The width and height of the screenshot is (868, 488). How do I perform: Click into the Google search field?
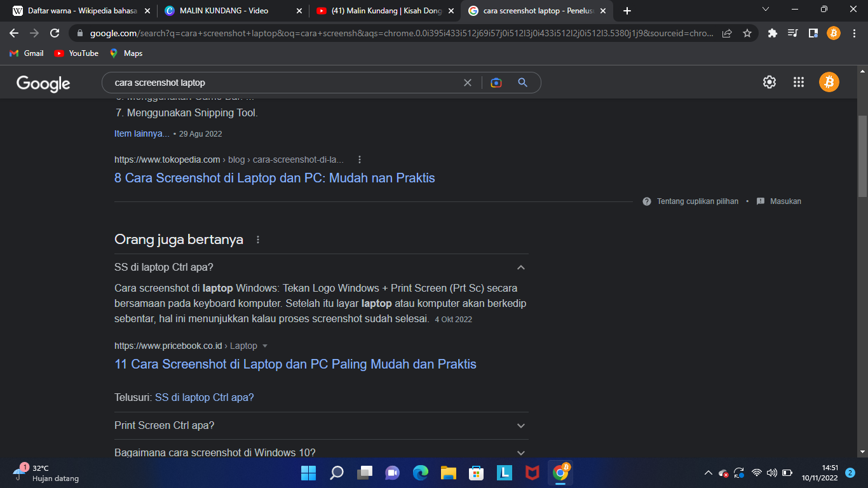tap(286, 83)
